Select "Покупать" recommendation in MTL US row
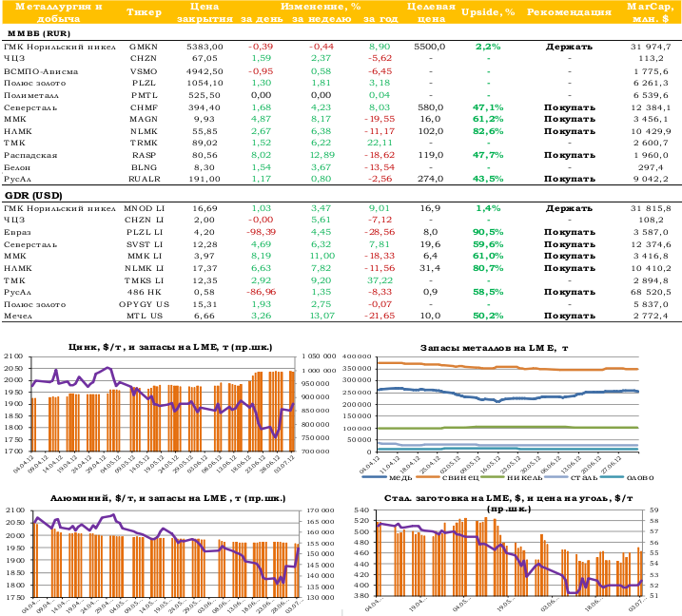This screenshot has width=682, height=616. pyautogui.click(x=570, y=316)
